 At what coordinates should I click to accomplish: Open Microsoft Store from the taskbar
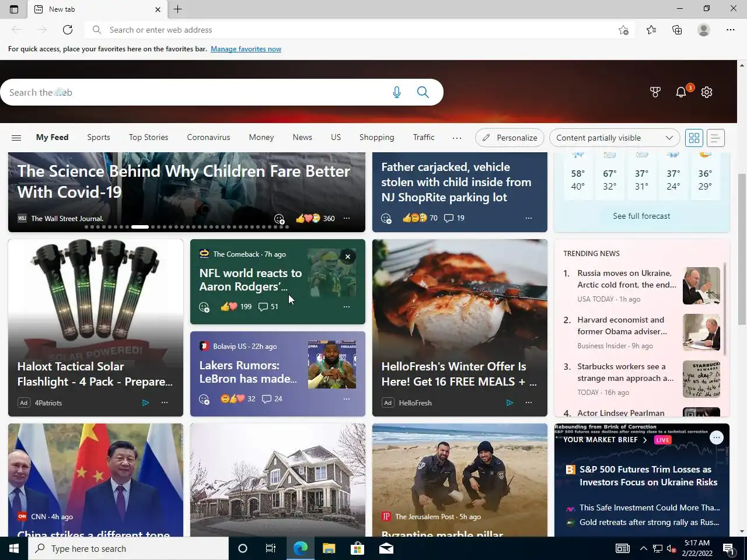pos(357,548)
